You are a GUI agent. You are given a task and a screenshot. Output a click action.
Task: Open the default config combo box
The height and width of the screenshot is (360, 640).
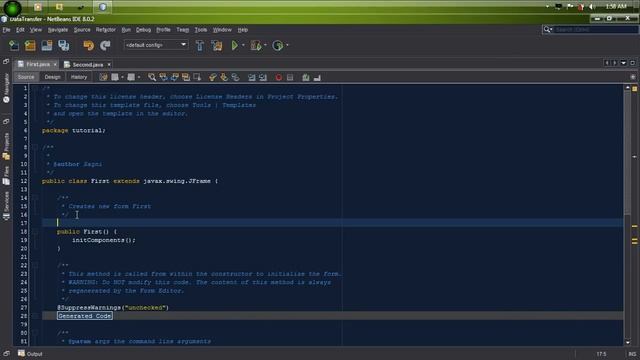pos(156,45)
